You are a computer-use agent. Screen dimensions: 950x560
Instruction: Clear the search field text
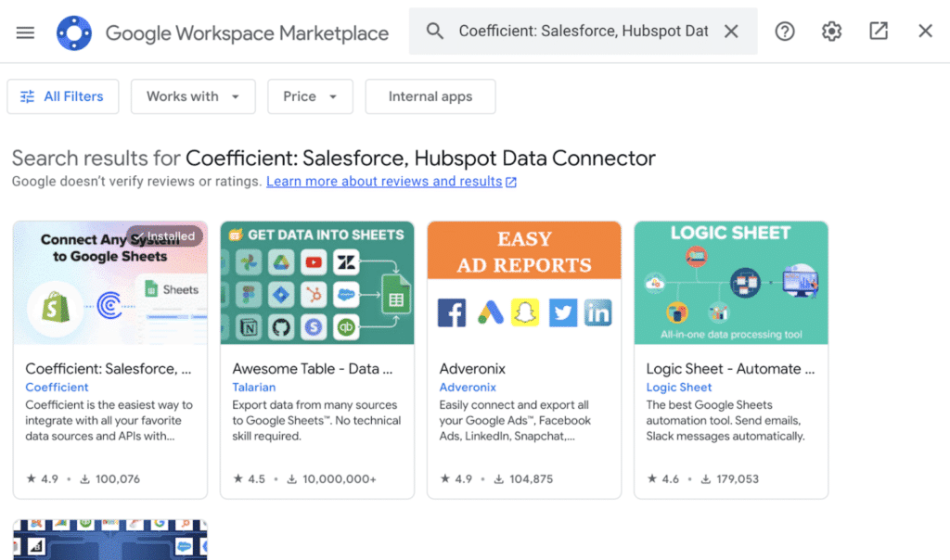(x=731, y=31)
